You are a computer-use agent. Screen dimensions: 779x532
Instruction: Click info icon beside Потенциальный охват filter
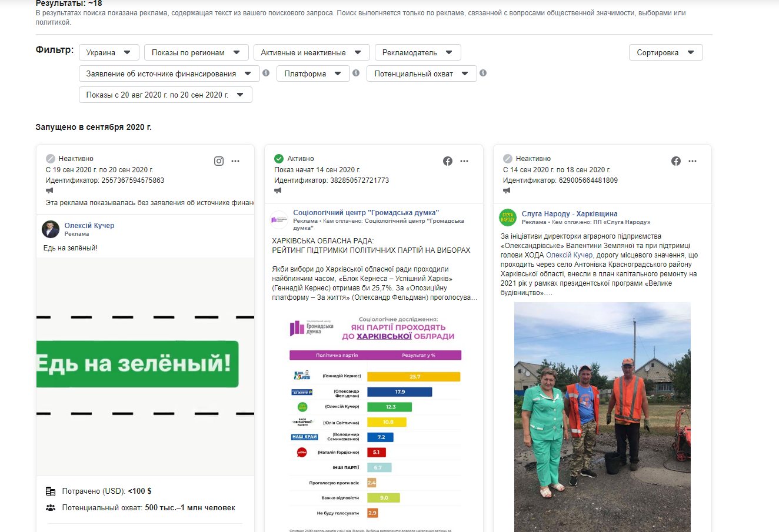coord(483,73)
